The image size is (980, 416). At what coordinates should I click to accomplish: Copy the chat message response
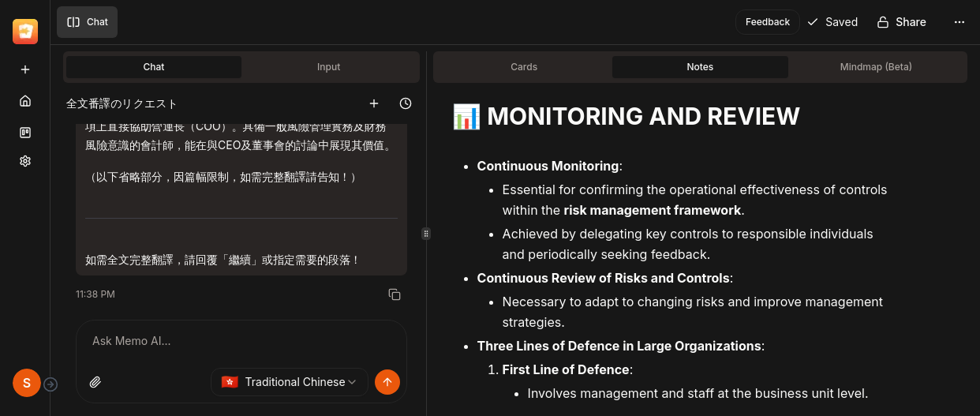click(395, 294)
